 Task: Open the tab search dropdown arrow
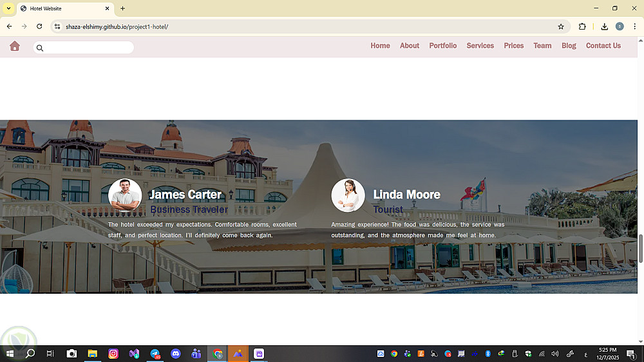8,8
